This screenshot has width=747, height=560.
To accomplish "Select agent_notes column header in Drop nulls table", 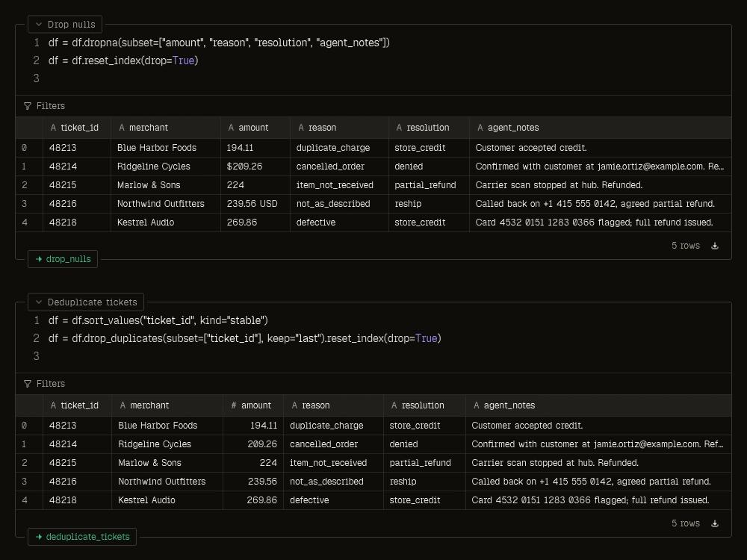I will click(x=601, y=128).
